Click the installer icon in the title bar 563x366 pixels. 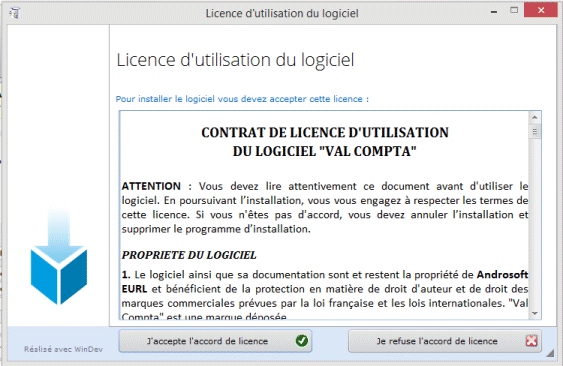click(x=15, y=13)
